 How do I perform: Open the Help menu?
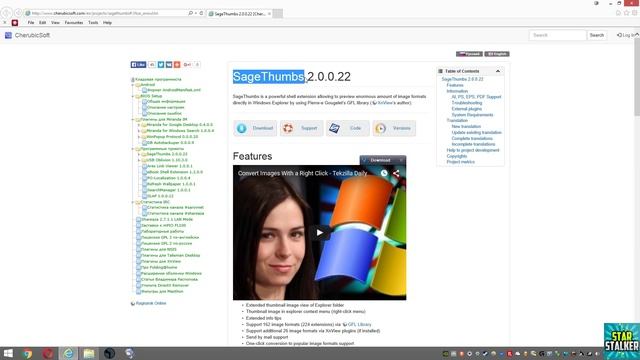(107, 23)
